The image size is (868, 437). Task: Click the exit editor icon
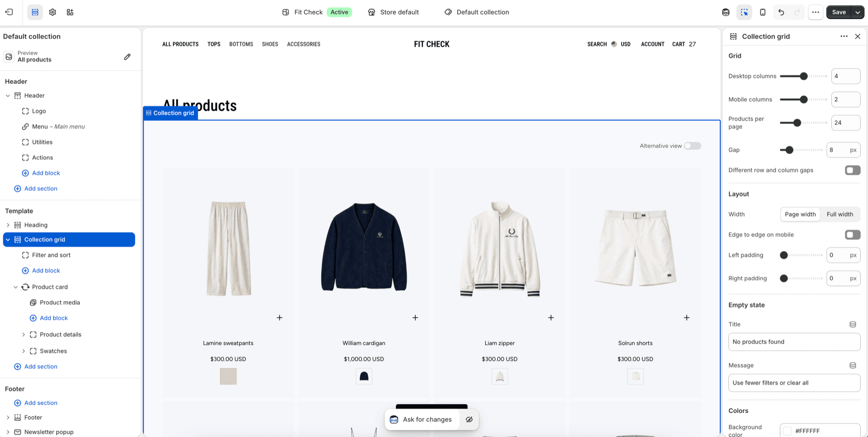tap(9, 12)
